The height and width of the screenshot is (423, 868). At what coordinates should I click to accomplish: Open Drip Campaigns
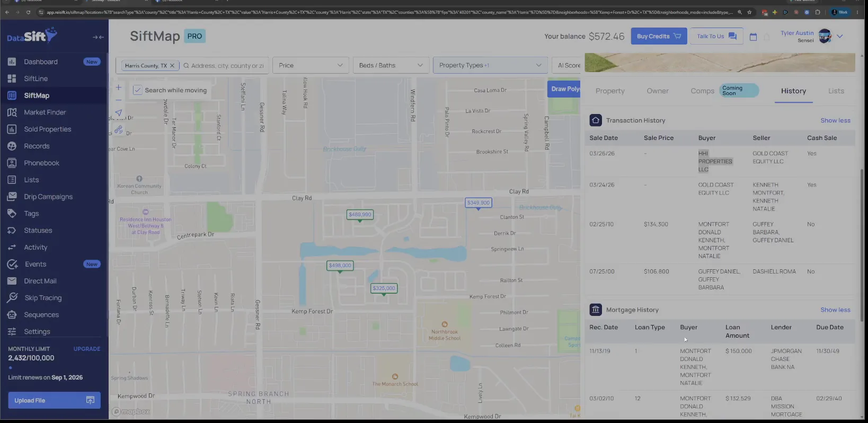coord(48,197)
